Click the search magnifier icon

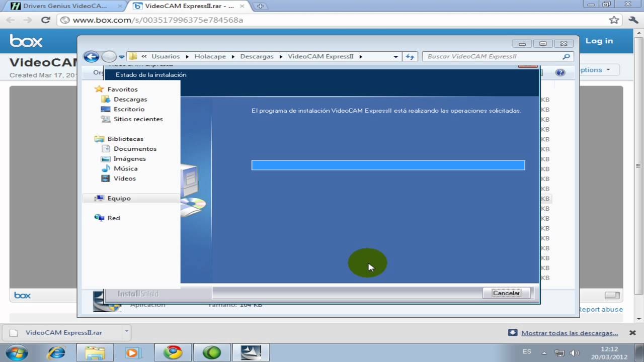coord(566,57)
